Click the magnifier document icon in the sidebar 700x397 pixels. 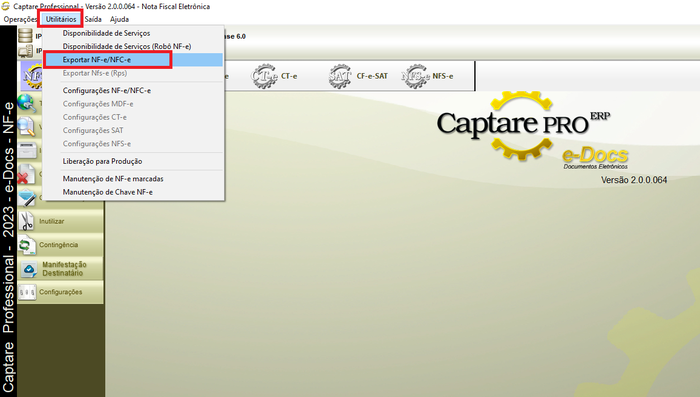(x=27, y=126)
